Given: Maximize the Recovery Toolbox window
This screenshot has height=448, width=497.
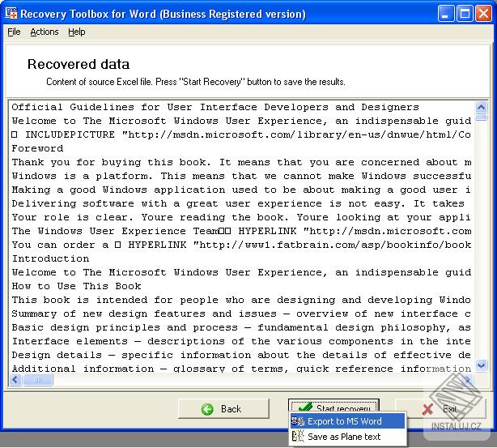Looking at the screenshot, I should coord(465,14).
